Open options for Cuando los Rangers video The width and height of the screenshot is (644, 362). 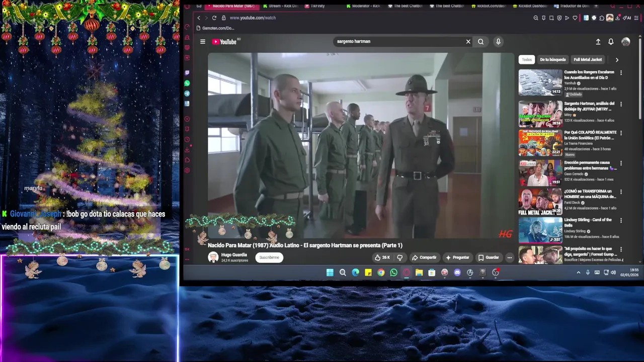point(621,73)
